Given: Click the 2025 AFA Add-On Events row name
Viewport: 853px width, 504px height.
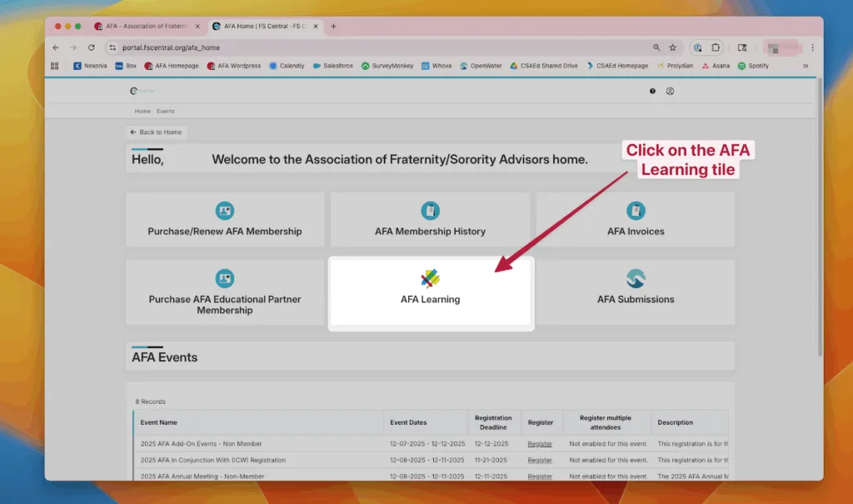Looking at the screenshot, I should (x=201, y=443).
